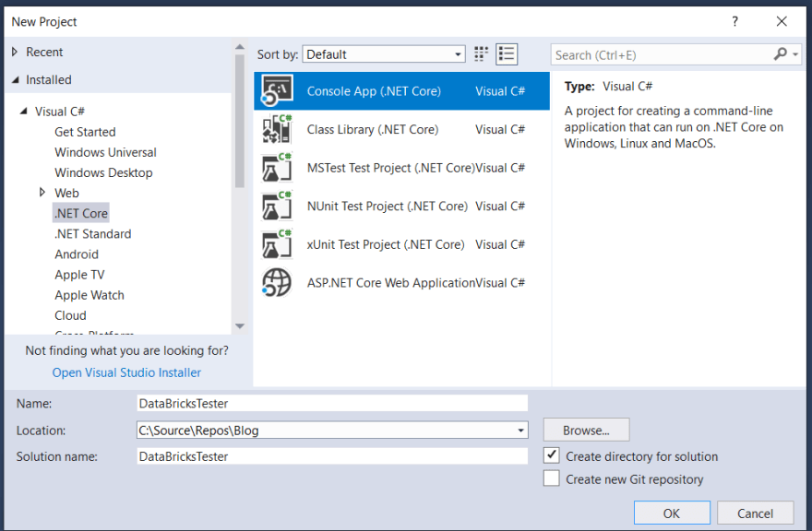Select ASP.NET Core Web Application text
Image resolution: width=812 pixels, height=531 pixels.
click(x=391, y=283)
